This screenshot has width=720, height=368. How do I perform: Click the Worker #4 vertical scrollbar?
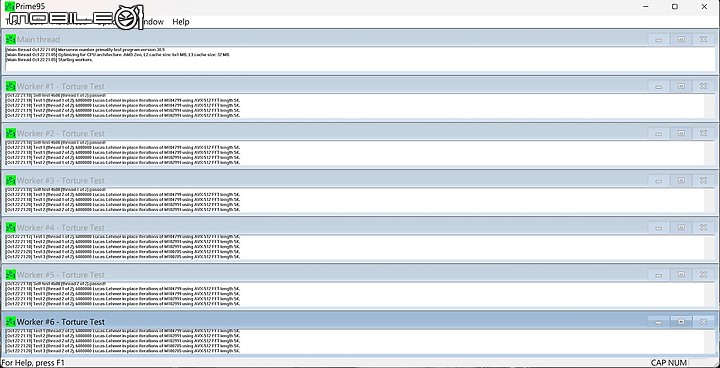[709, 247]
